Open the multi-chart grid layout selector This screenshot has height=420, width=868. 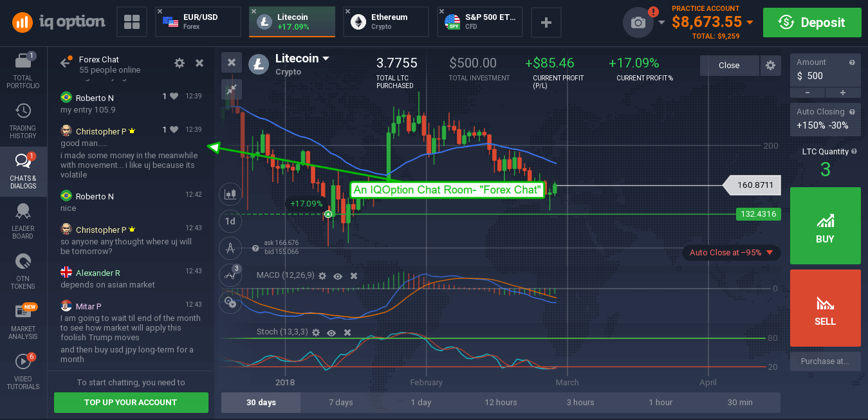[132, 23]
